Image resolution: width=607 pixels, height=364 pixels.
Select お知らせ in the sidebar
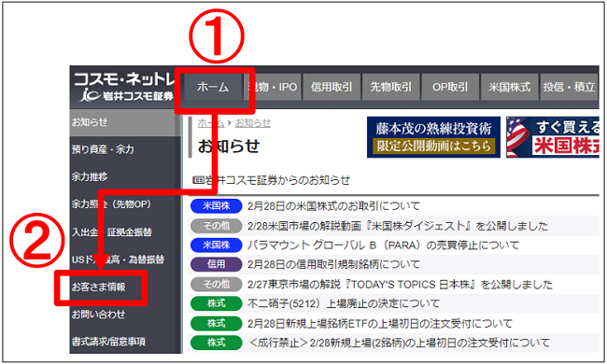click(x=125, y=122)
